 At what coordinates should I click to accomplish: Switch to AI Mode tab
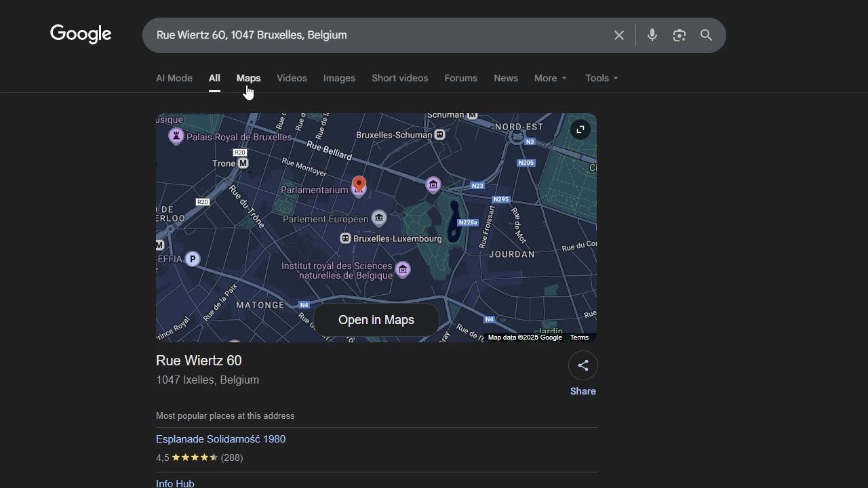pyautogui.click(x=174, y=78)
